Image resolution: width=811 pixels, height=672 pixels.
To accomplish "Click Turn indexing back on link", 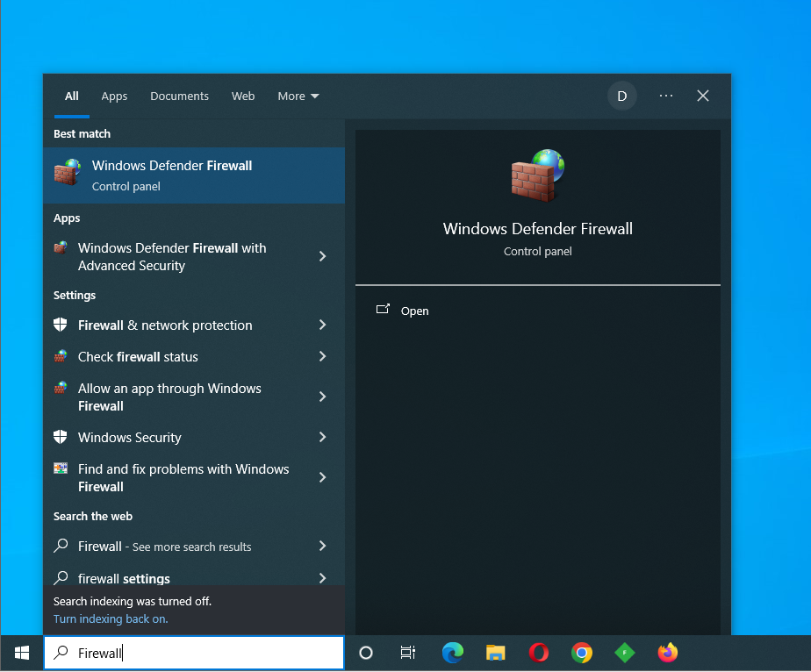I will pos(111,618).
